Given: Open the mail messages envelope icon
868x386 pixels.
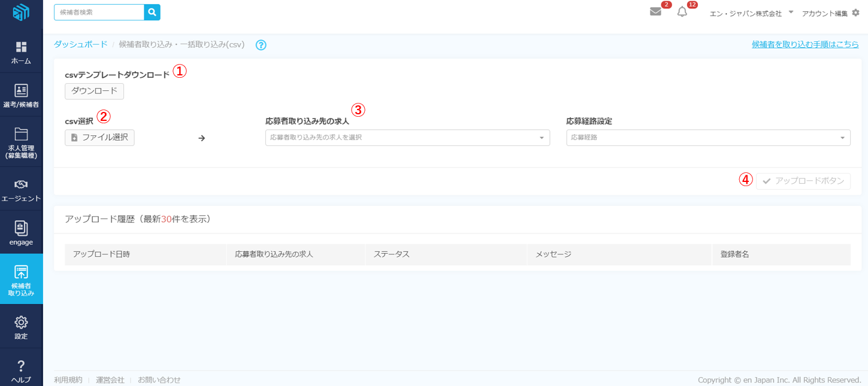Looking at the screenshot, I should [x=655, y=12].
